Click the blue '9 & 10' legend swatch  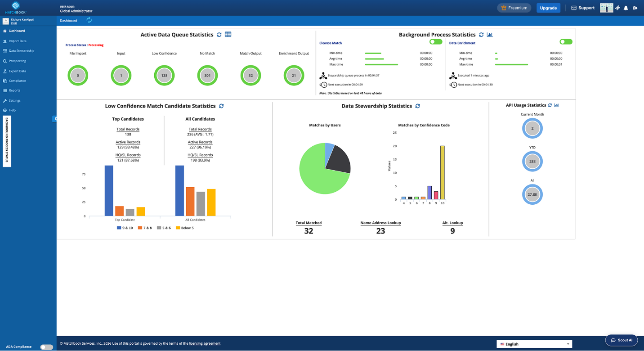click(x=119, y=228)
